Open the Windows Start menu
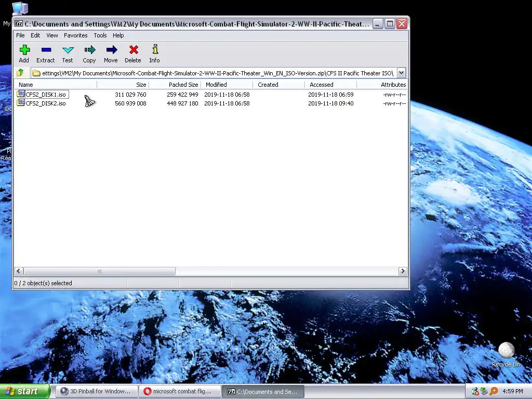This screenshot has width=532, height=399. (x=25, y=391)
